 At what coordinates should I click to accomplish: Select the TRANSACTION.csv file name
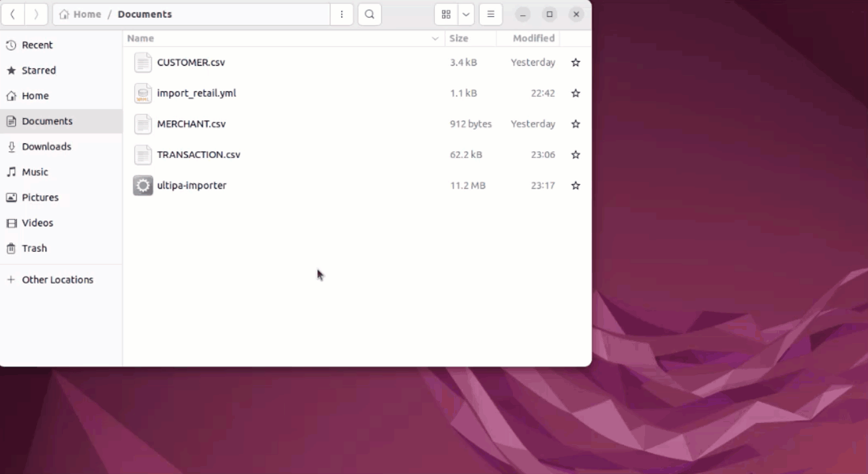pos(198,155)
